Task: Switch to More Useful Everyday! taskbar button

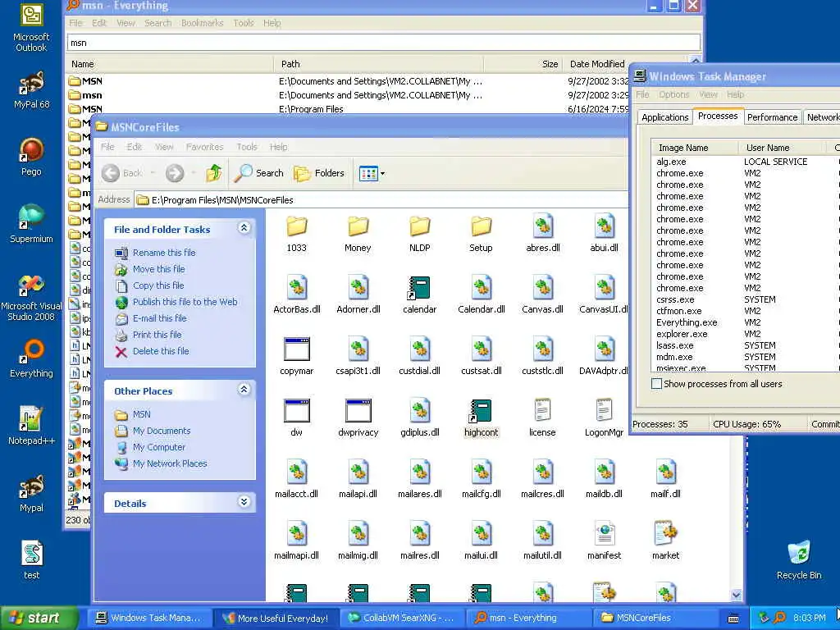Action: (x=275, y=619)
